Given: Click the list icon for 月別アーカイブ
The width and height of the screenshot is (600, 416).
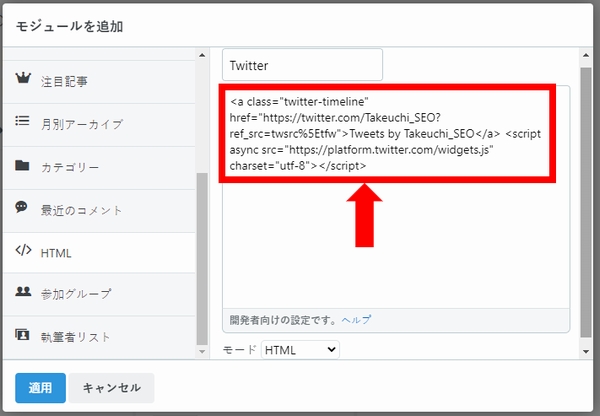Looking at the screenshot, I should [x=22, y=121].
